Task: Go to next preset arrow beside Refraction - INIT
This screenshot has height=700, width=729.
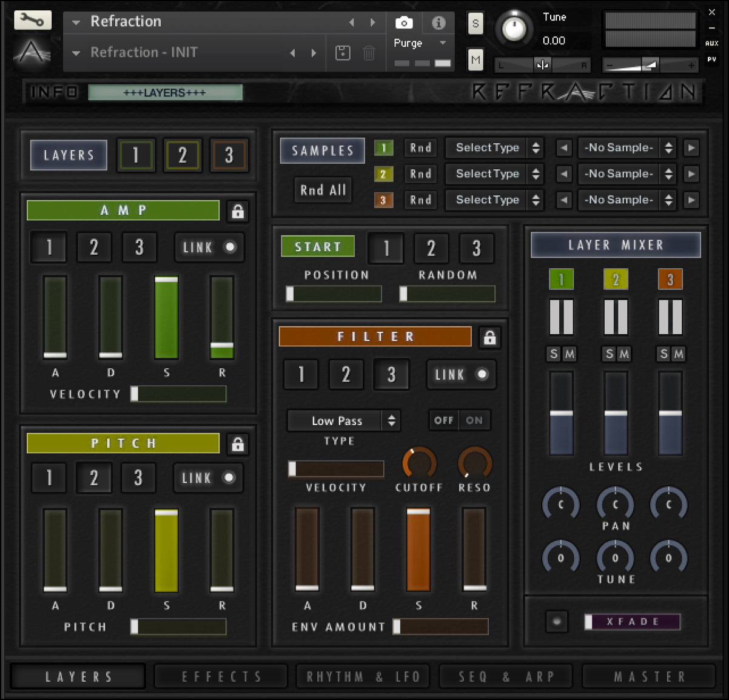Action: coord(314,53)
